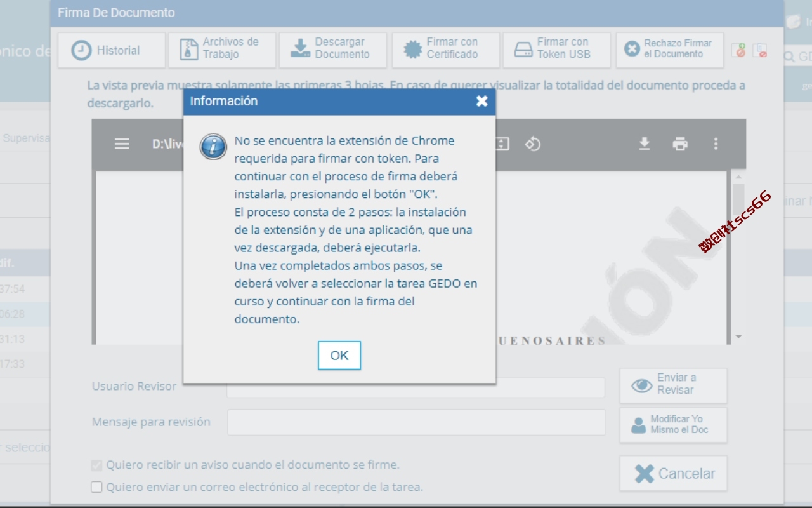
Task: Choose Firmar con Certificado
Action: point(445,50)
